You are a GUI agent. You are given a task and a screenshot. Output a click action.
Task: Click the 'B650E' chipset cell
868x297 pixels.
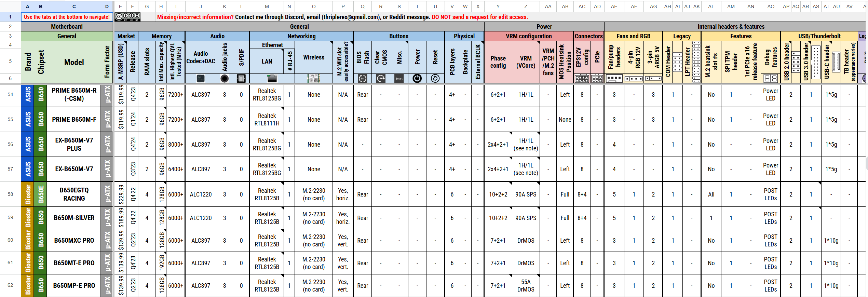pos(41,194)
